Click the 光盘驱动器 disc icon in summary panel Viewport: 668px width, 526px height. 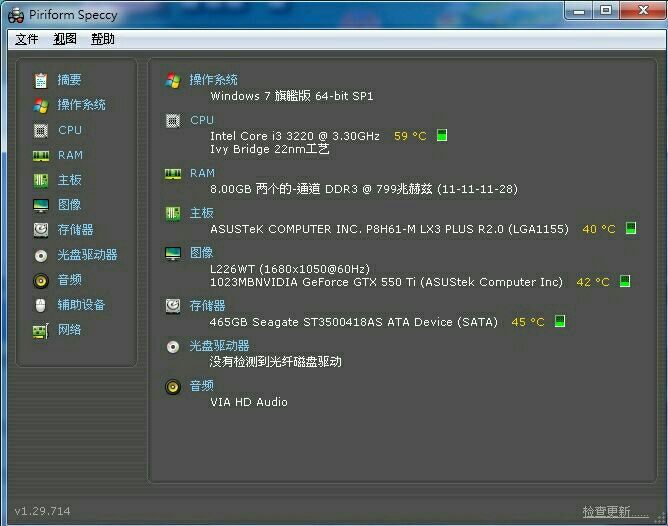[x=173, y=347]
